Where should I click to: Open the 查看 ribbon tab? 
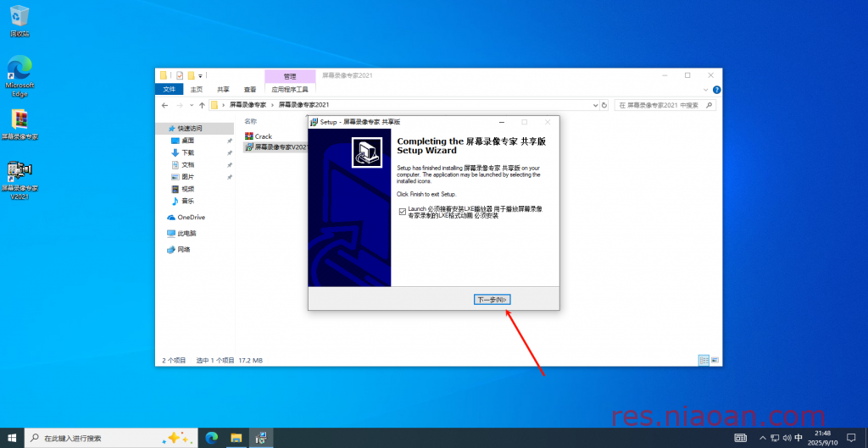(250, 89)
